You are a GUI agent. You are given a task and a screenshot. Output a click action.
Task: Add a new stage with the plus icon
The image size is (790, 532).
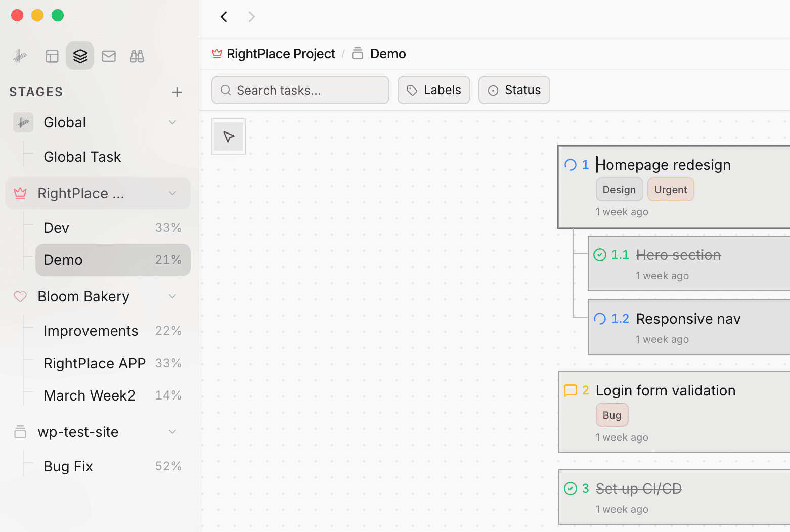point(177,92)
